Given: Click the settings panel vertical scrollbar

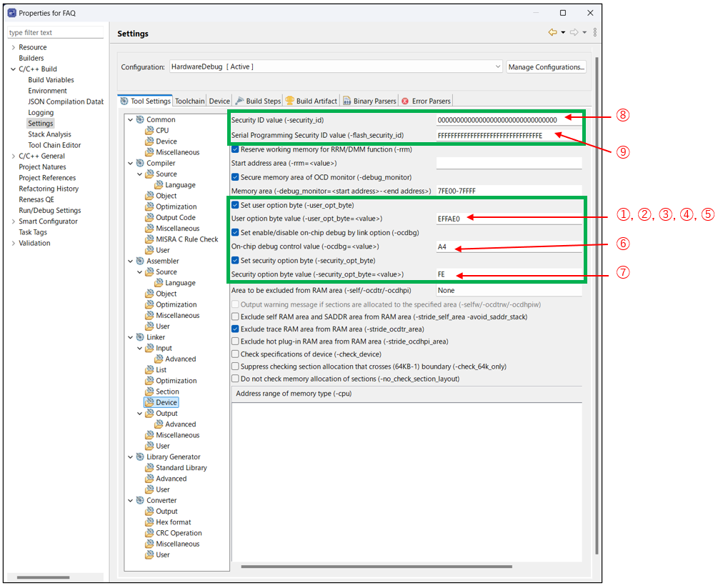Looking at the screenshot, I should tap(597, 306).
